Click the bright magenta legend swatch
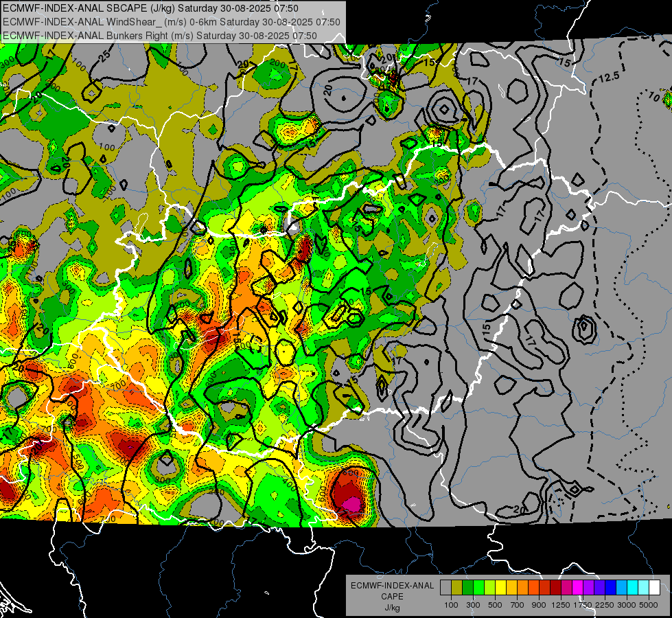 (578, 588)
